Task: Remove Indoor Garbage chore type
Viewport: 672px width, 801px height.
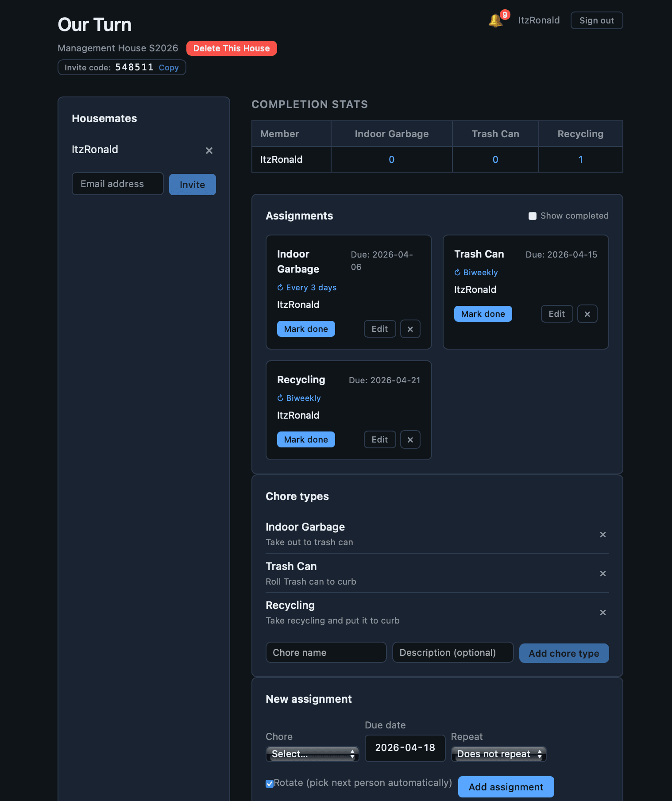Action: 602,535
